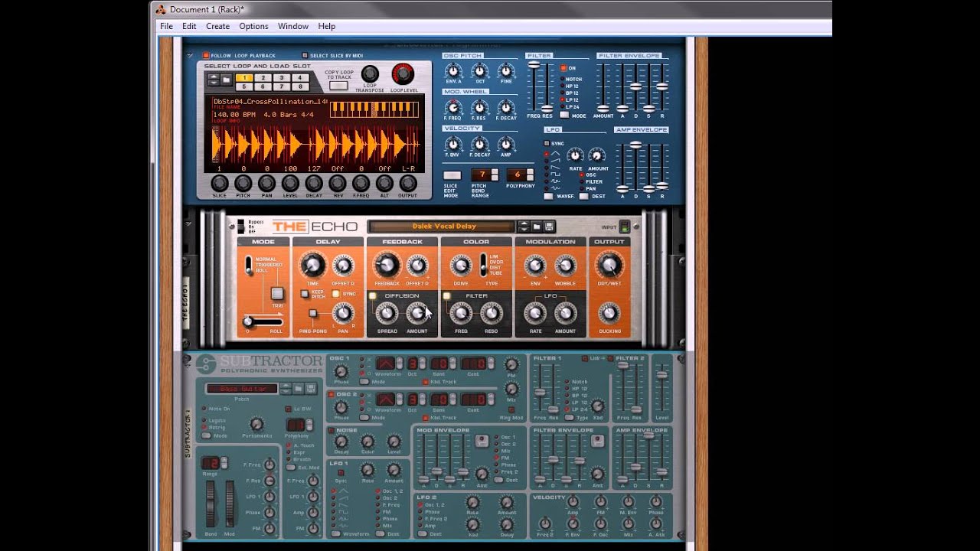
Task: Click the loop waveform display
Action: [x=316, y=144]
